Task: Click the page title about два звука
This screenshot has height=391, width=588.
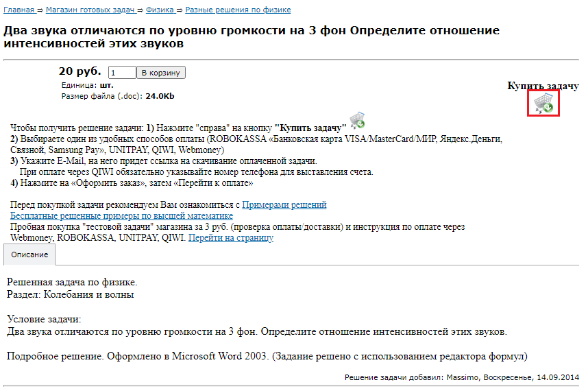Action: [x=252, y=37]
